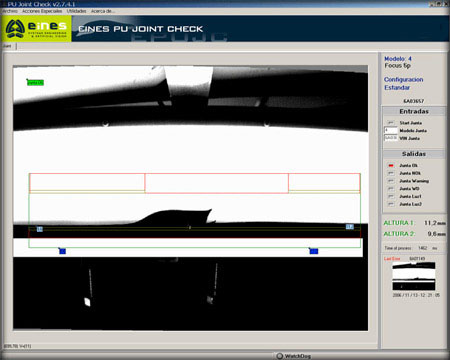Image resolution: width=450 pixels, height=360 pixels.
Task: Select the right blue marker below the joint
Action: (x=314, y=251)
